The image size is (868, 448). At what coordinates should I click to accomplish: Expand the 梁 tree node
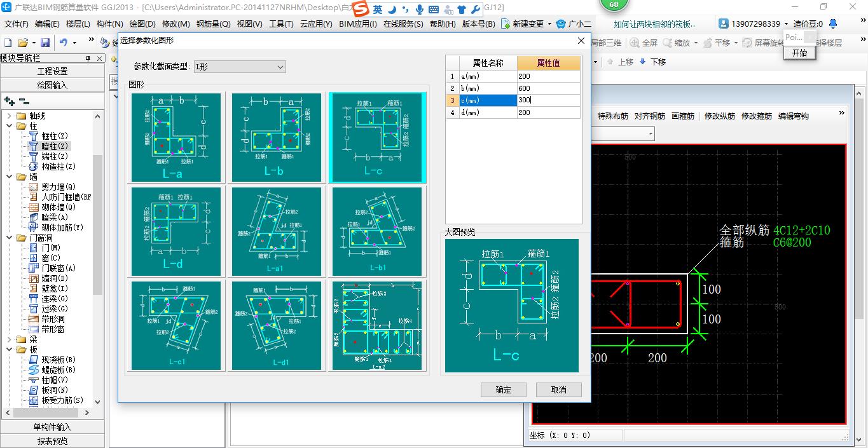coord(10,339)
